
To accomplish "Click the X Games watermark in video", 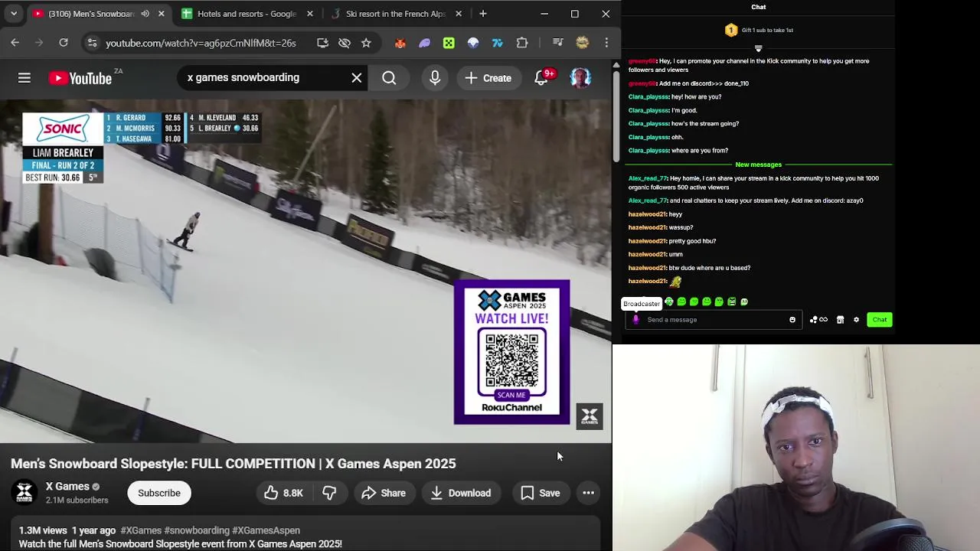I will tap(590, 416).
